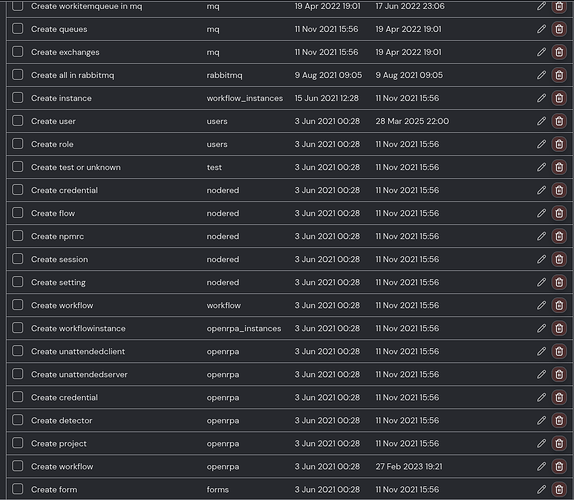This screenshot has width=574, height=500.
Task: Edit Create all in rabbitmq entry
Action: [x=541, y=75]
